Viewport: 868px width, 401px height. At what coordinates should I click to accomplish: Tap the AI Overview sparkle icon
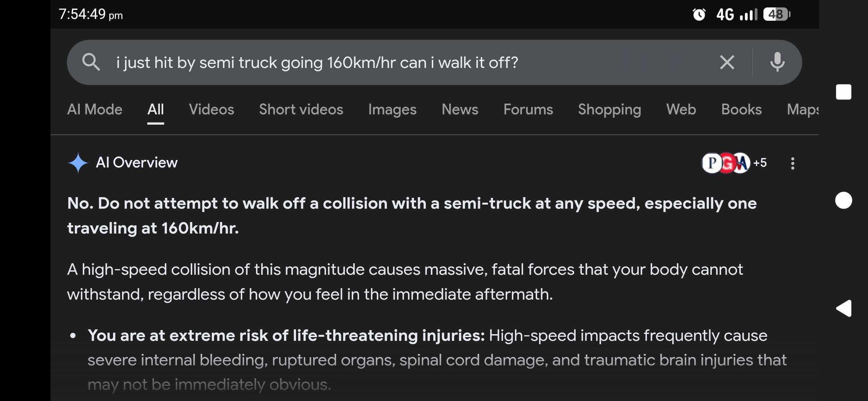click(78, 163)
